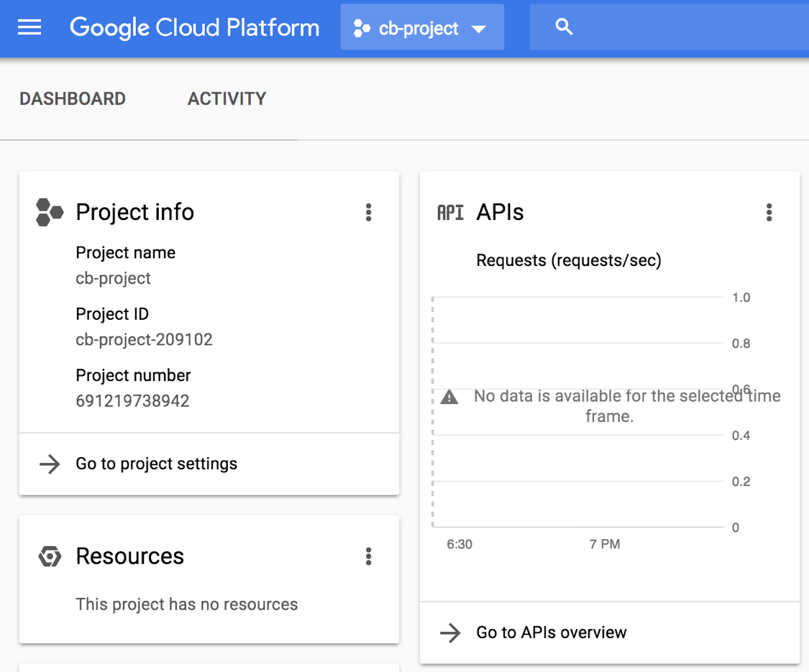Click the API icon beside APIs title
Image resolution: width=809 pixels, height=672 pixels.
[x=450, y=213]
